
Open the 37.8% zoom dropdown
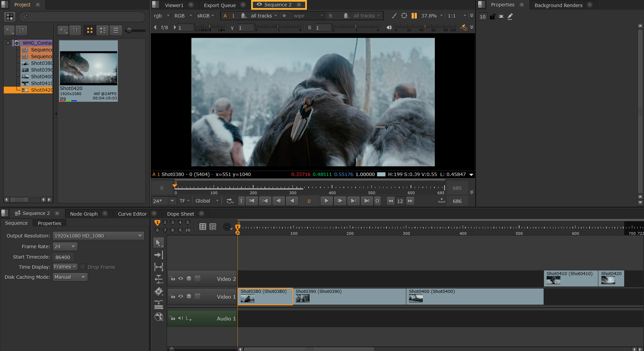[x=432, y=16]
